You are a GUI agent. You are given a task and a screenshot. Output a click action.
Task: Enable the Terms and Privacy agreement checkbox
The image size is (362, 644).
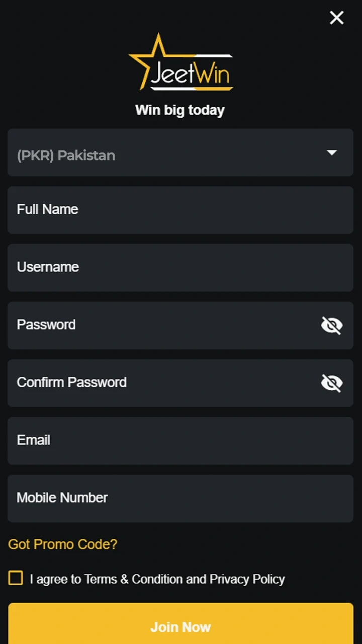[16, 578]
